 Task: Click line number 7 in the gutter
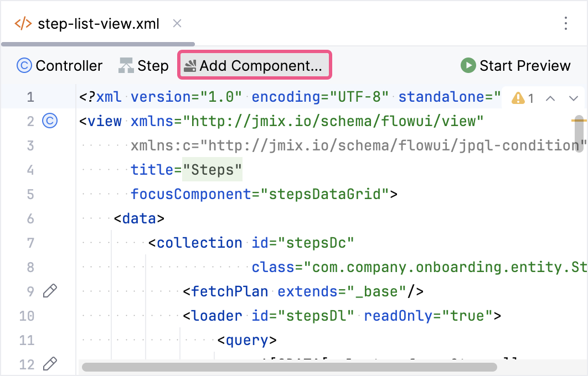click(x=30, y=242)
